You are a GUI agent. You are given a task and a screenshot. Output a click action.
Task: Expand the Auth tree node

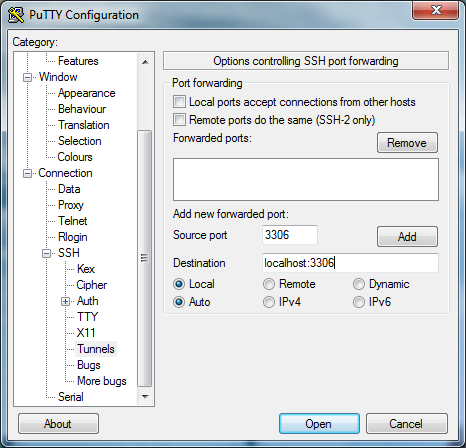point(66,301)
